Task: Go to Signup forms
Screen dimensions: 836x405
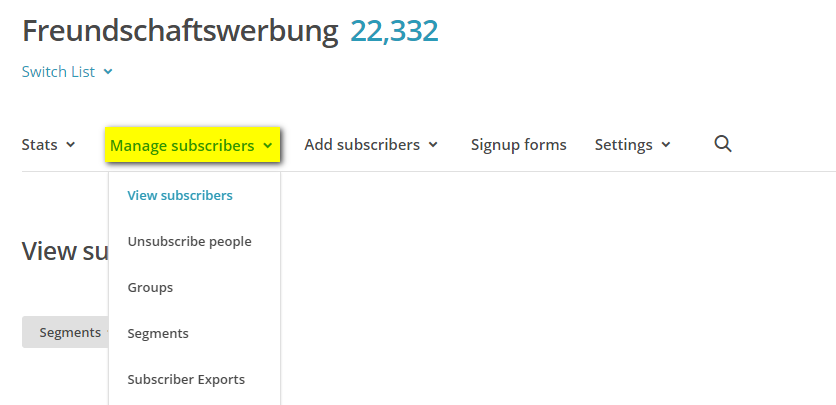Action: [518, 145]
